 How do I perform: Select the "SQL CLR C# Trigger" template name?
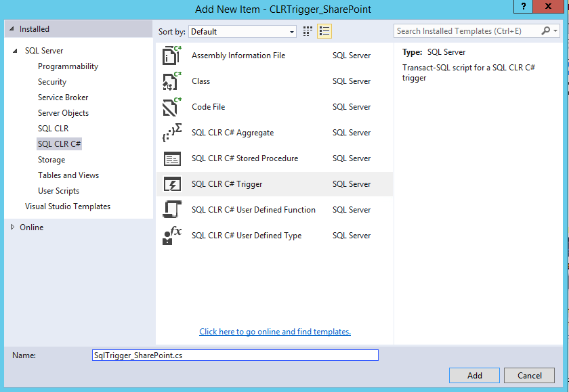pos(227,184)
